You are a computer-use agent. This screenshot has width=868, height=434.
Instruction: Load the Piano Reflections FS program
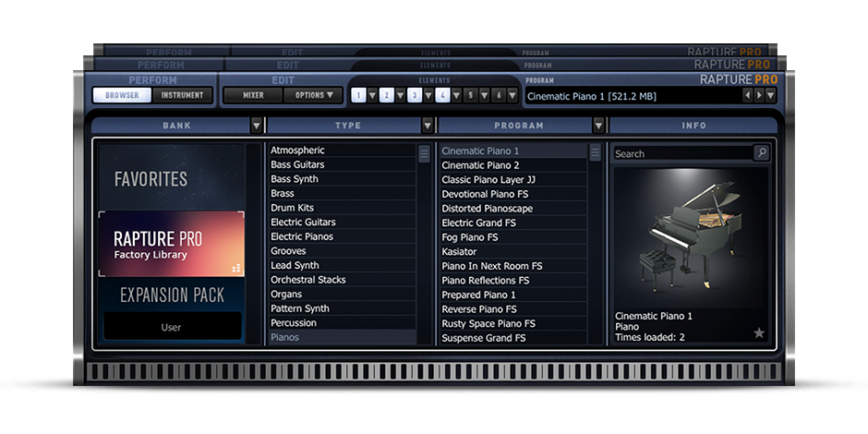(513, 280)
